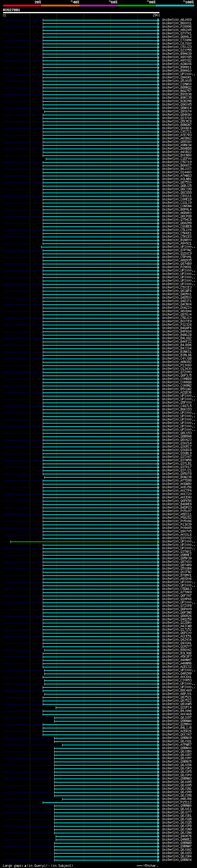Image resolution: width=197 pixels, height=868 pixels.
Task: Select hit label UniRef100_B4DRE8
Action: pos(177,504)
